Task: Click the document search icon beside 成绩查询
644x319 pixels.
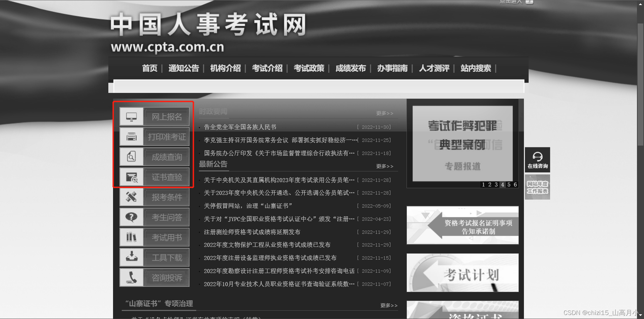Action: [x=131, y=157]
